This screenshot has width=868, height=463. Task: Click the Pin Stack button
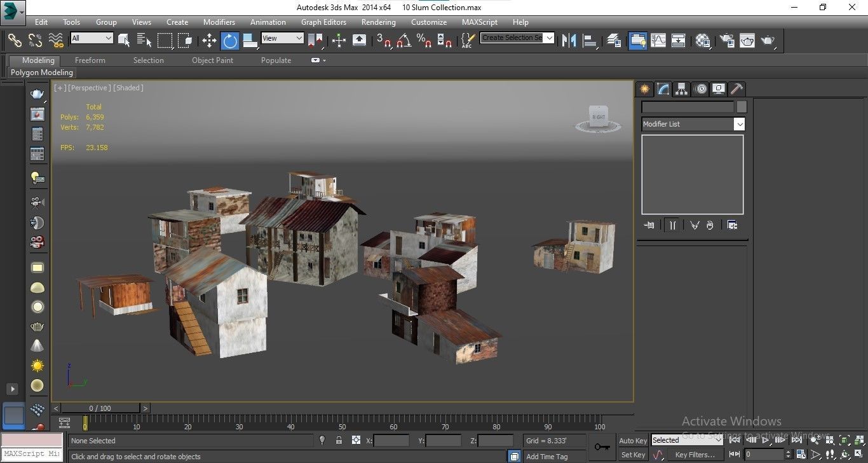click(649, 225)
